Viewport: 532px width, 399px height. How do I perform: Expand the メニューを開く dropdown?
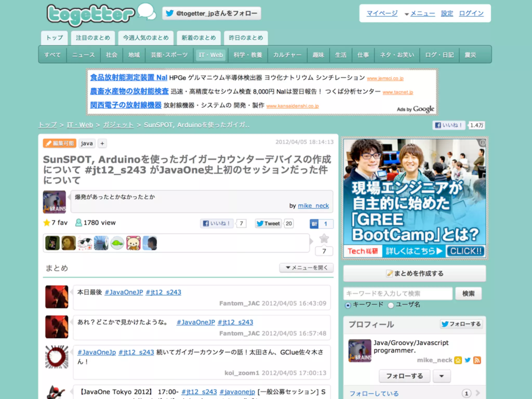click(x=307, y=268)
